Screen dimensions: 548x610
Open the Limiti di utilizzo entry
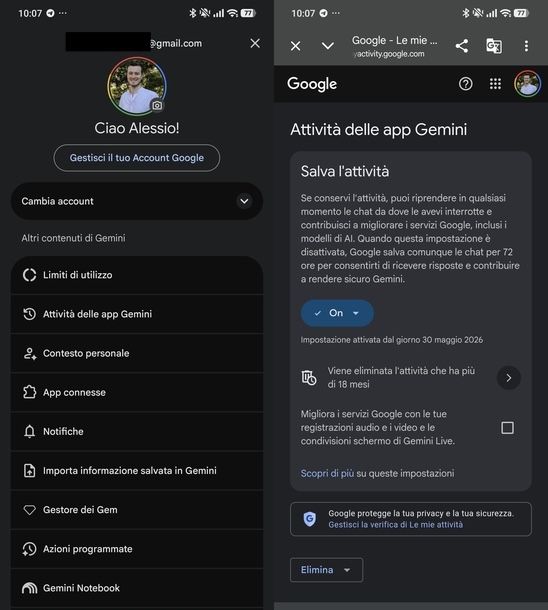click(137, 275)
